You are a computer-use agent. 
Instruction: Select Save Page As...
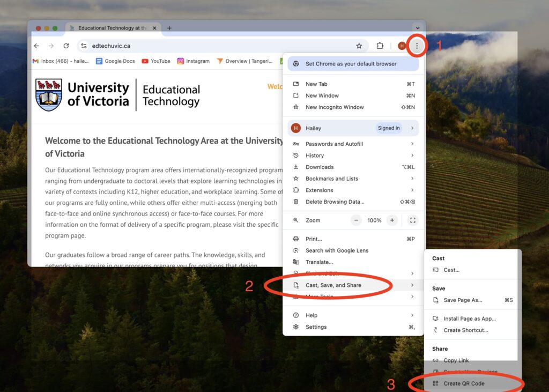coord(473,300)
